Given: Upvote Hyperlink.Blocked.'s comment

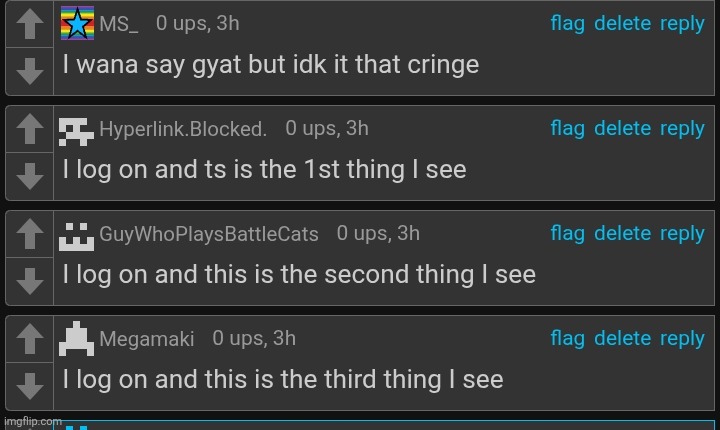Looking at the screenshot, I should [31, 129].
